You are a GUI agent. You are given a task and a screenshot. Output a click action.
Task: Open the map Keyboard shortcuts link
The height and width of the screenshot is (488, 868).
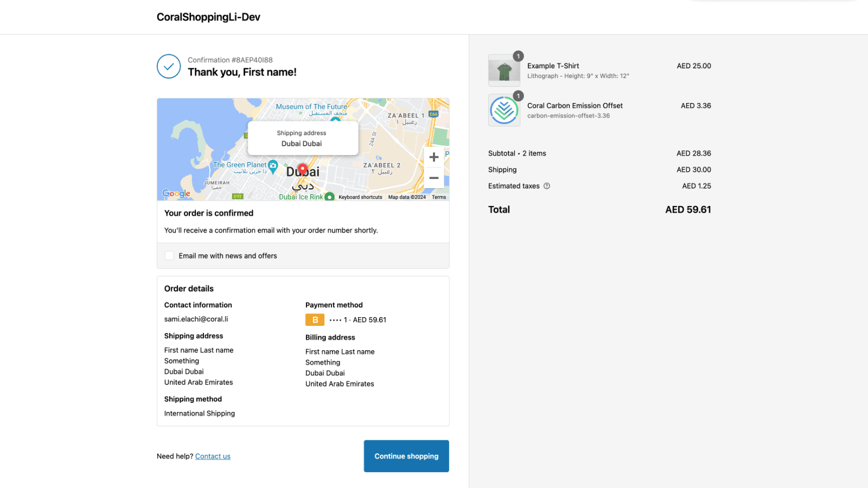click(360, 197)
